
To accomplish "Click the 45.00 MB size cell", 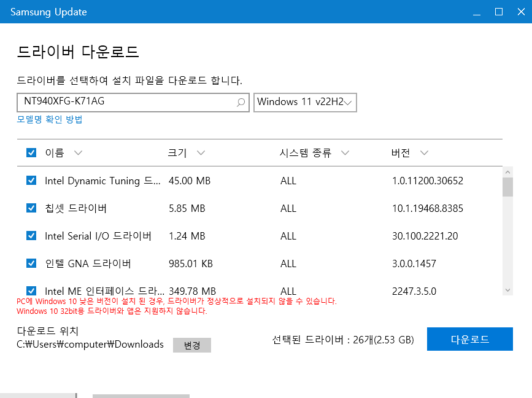I will point(190,181).
